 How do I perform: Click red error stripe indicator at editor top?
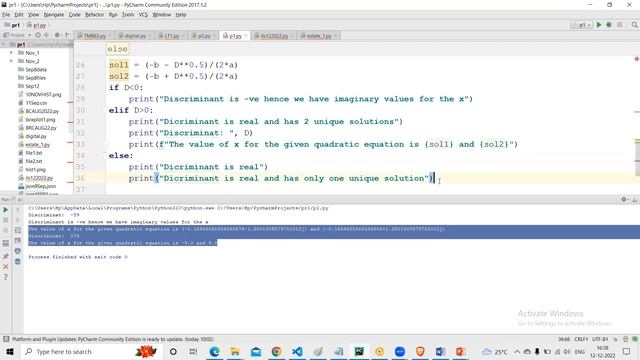pyautogui.click(x=636, y=59)
